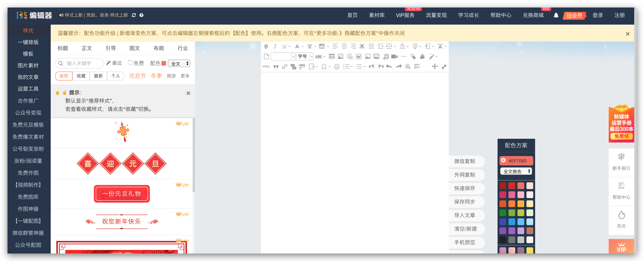Toggle bold formatting in the editor toolbar
The width and height of the screenshot is (644, 261).
[266, 46]
